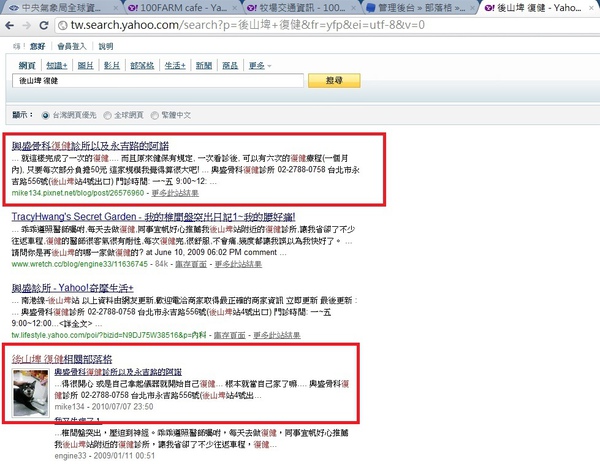Open 庫存頁面 for wretch.cc result
This screenshot has height=464, width=600.
click(x=191, y=264)
